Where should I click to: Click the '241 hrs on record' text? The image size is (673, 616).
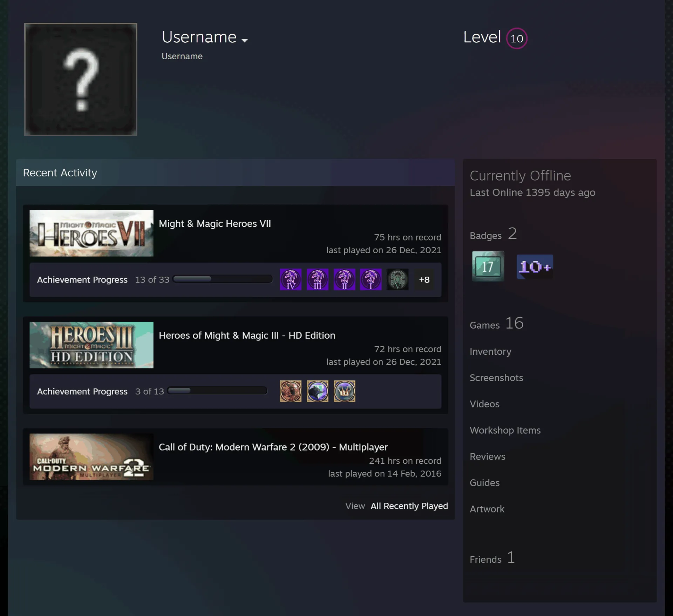405,461
